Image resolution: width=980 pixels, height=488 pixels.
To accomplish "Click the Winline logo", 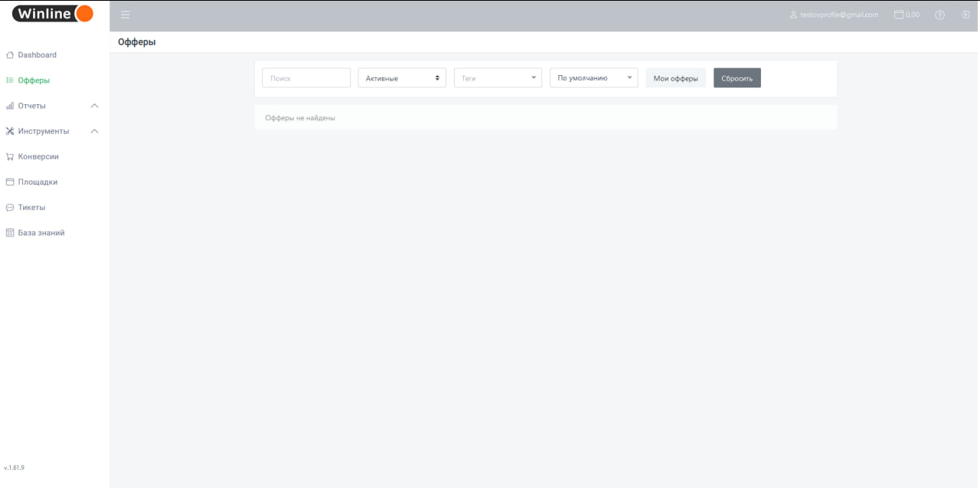I will pyautogui.click(x=53, y=14).
